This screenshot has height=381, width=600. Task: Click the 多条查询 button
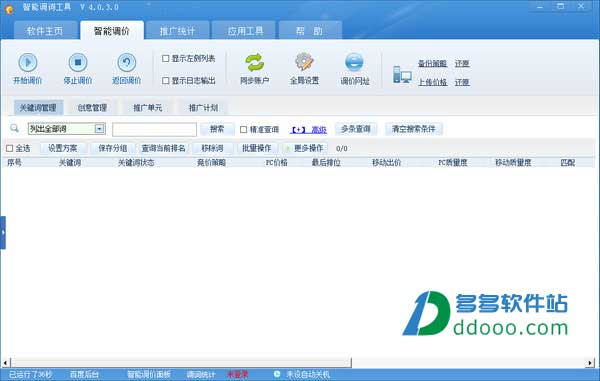pyautogui.click(x=356, y=129)
